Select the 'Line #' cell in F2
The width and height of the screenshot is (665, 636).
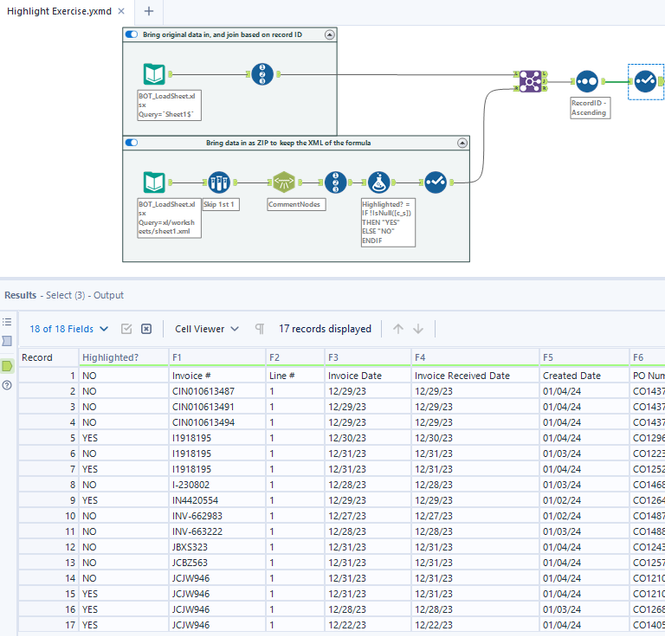(295, 376)
